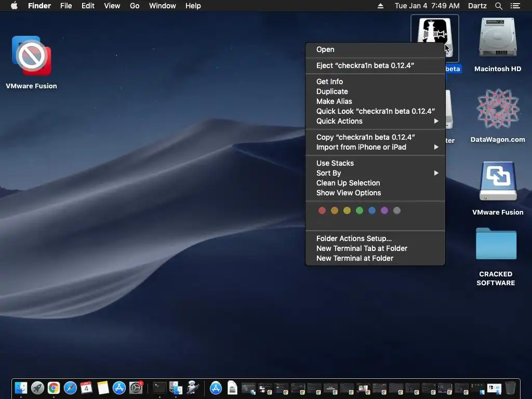Click the Dartz user name in menu bar
The height and width of the screenshot is (399, 532).
coord(477,6)
